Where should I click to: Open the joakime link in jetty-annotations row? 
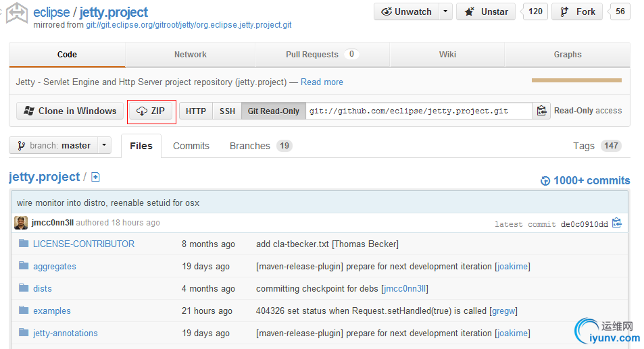click(512, 333)
